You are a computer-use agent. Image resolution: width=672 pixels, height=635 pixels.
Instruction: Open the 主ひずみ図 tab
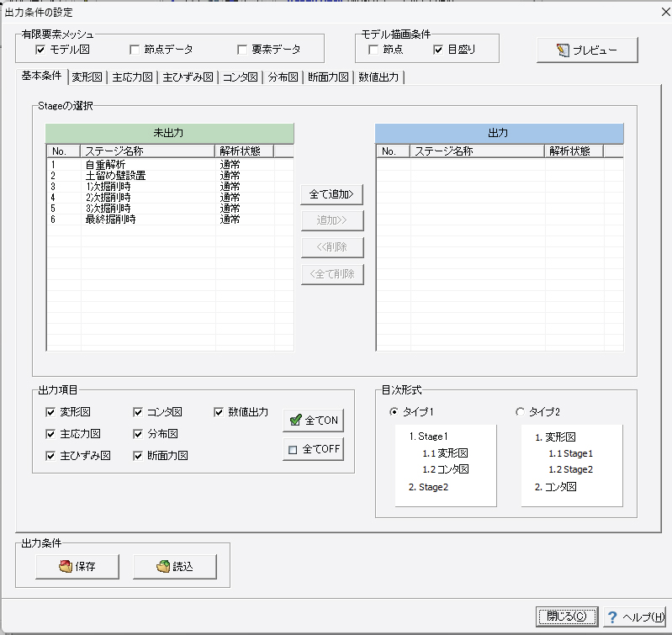(x=188, y=77)
